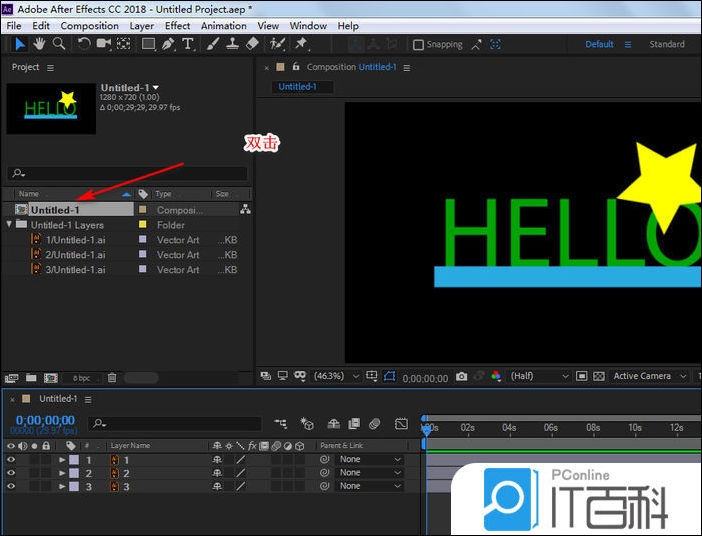The height and width of the screenshot is (536, 702).
Task: Enable the Snapping checkbox
Action: [419, 45]
